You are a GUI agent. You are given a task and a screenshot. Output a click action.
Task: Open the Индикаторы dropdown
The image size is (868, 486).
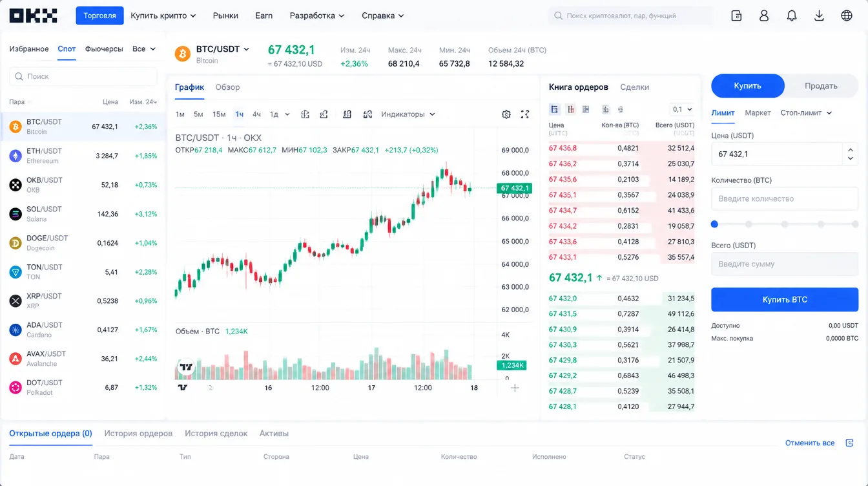[x=408, y=114]
